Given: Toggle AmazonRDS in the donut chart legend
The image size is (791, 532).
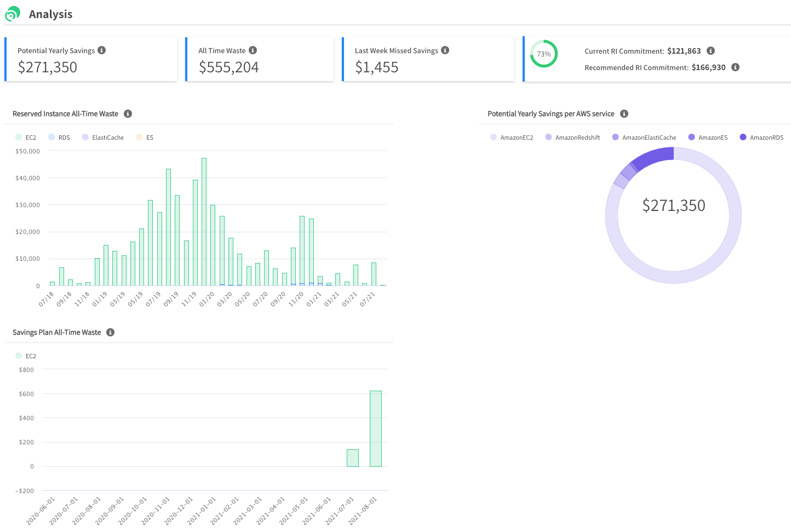Looking at the screenshot, I should (761, 138).
